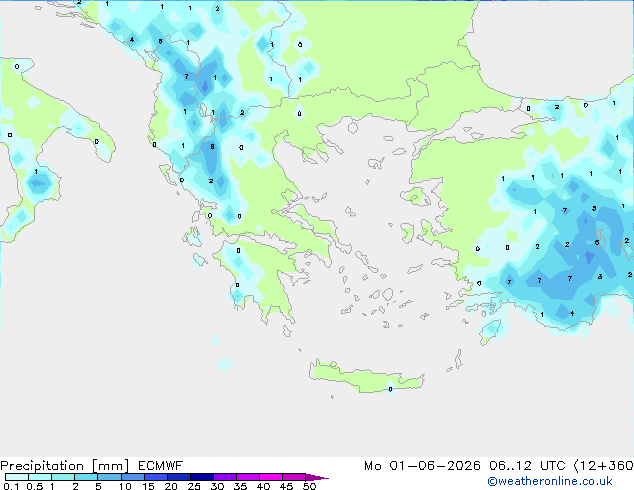Click the legend label '40'
The width and height of the screenshot is (634, 490).
(263, 486)
